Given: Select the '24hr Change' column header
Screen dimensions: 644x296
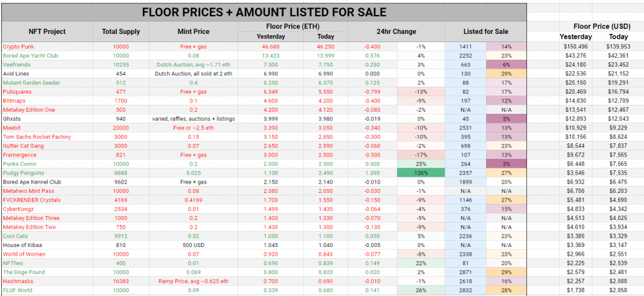Looking at the screenshot, I should [396, 31].
